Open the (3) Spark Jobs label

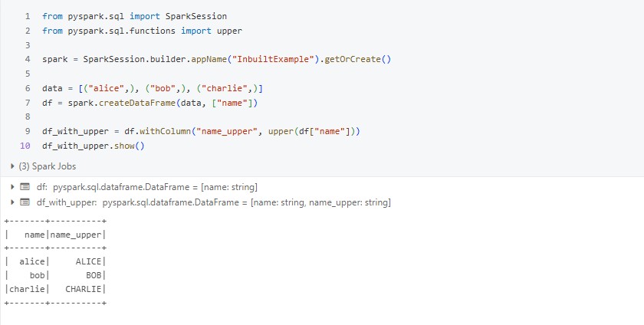pyautogui.click(x=48, y=166)
